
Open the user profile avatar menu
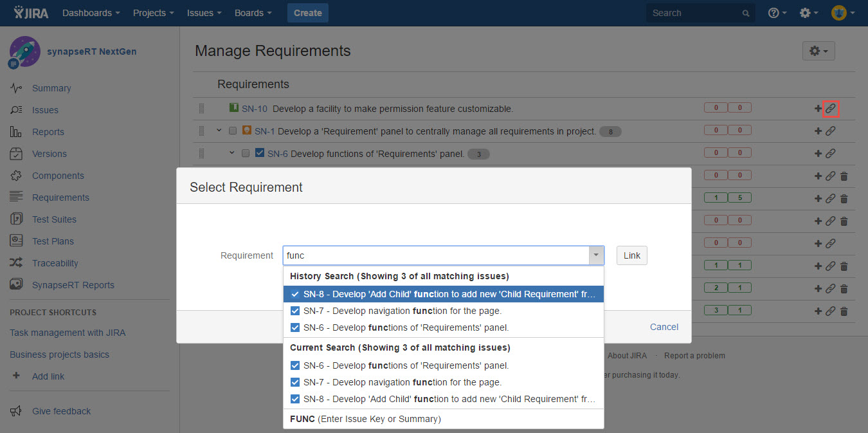[x=843, y=13]
